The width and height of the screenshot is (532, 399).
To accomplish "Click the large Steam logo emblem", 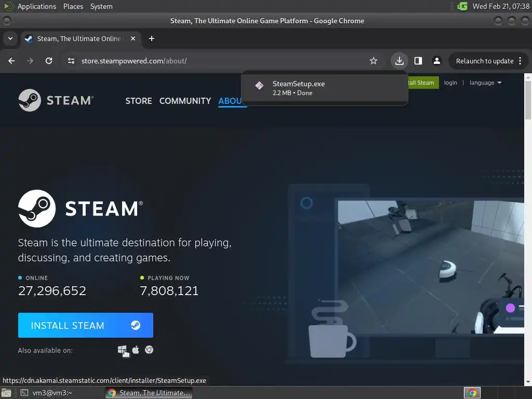I will [37, 208].
